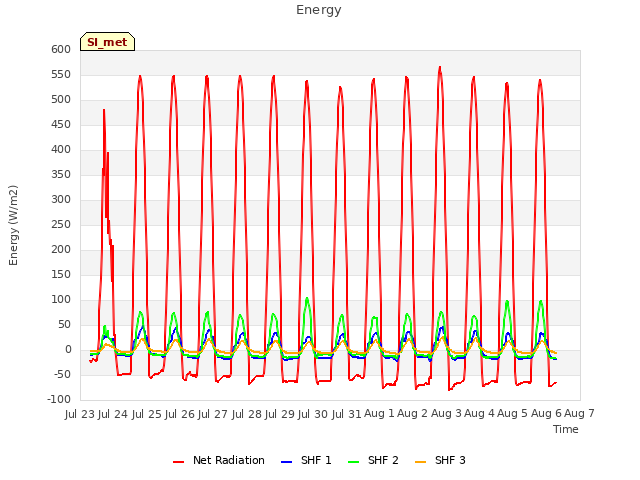Click the Aug 6 x-axis tick label
The height and width of the screenshot is (480, 640).
tap(546, 414)
